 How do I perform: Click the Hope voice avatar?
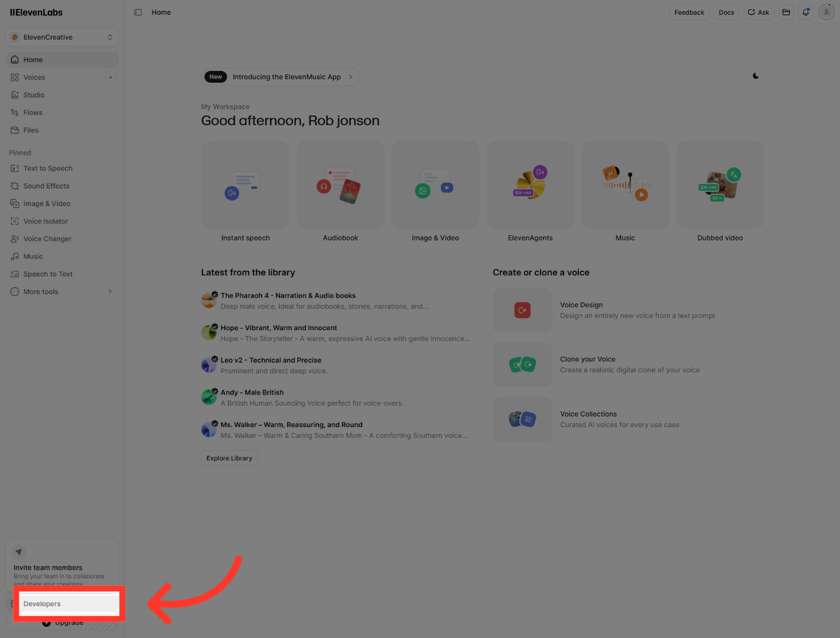coord(209,333)
